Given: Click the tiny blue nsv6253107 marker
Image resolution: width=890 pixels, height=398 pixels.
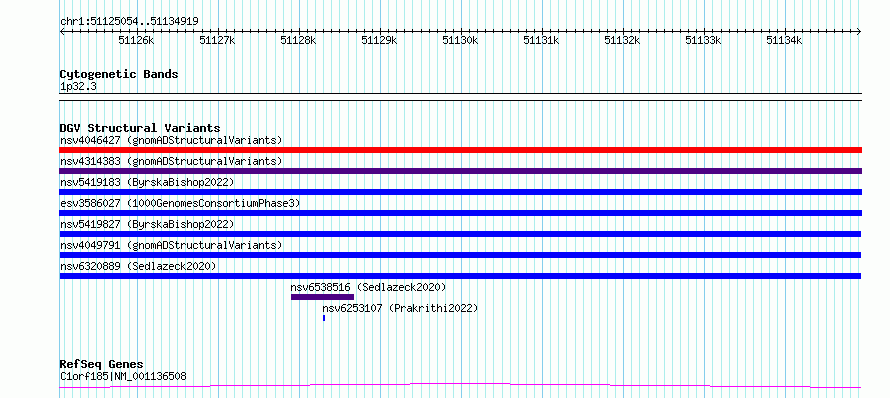Looking at the screenshot, I should (324, 318).
